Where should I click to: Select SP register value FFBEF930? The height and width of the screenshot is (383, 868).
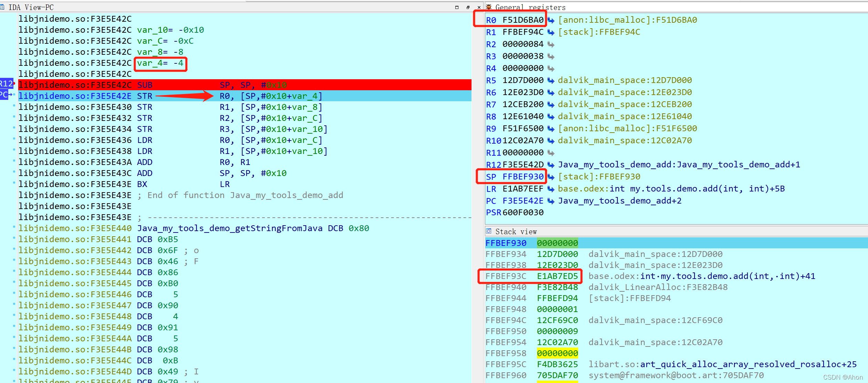click(523, 177)
